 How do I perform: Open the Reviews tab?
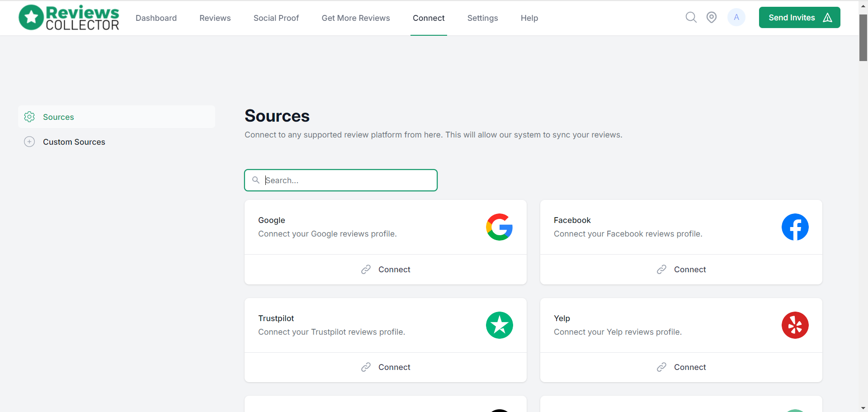(x=215, y=18)
